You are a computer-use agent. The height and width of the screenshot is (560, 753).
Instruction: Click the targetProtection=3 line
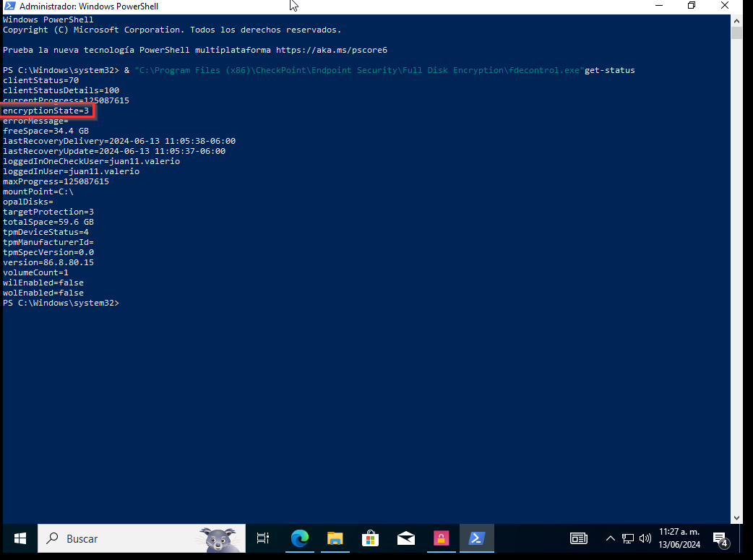pos(48,212)
